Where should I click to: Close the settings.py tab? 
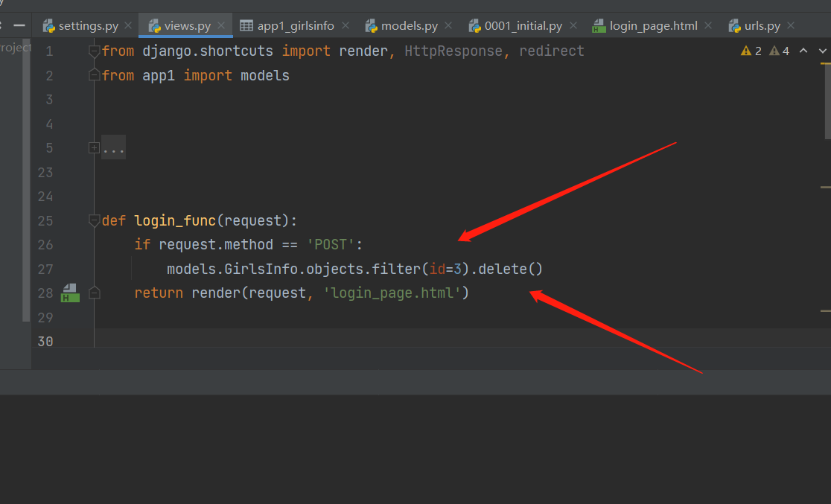point(128,25)
